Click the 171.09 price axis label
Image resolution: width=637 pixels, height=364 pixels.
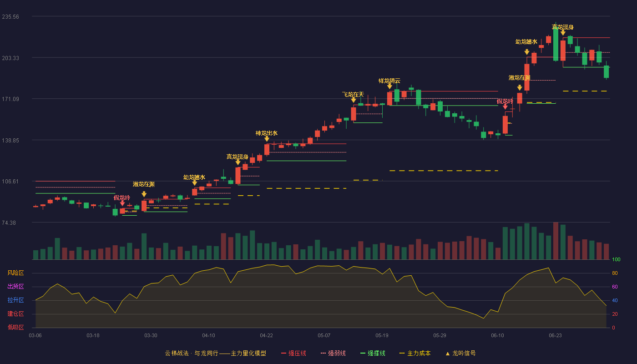[10, 99]
